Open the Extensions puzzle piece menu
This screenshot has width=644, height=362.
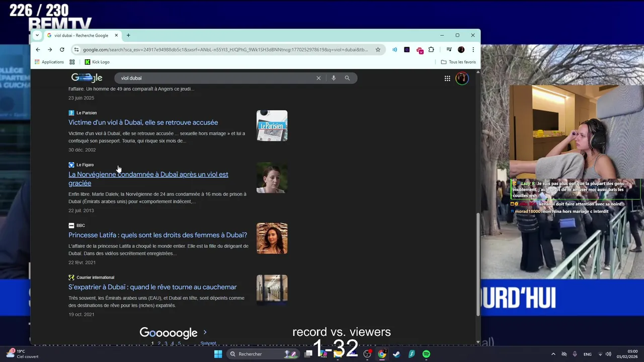coord(431,50)
